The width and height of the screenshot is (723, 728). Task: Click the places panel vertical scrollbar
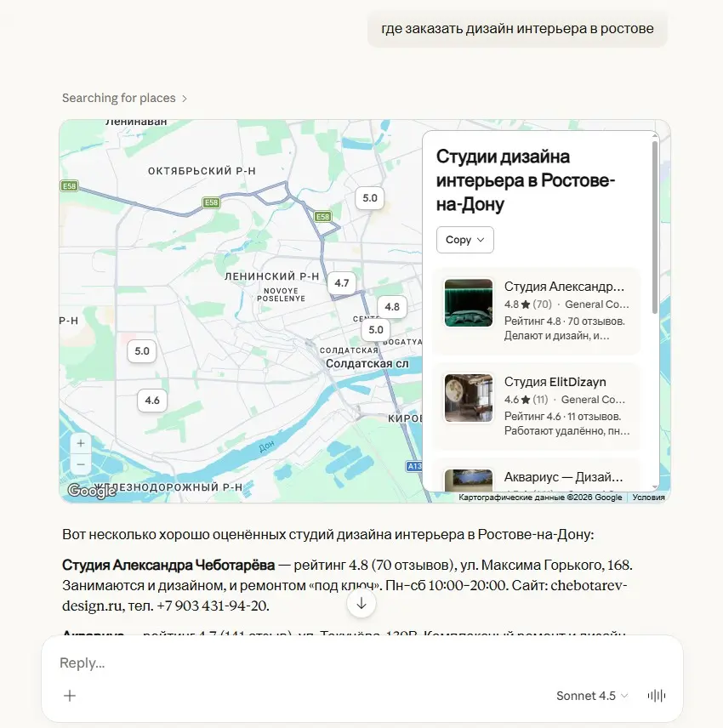tap(655, 228)
